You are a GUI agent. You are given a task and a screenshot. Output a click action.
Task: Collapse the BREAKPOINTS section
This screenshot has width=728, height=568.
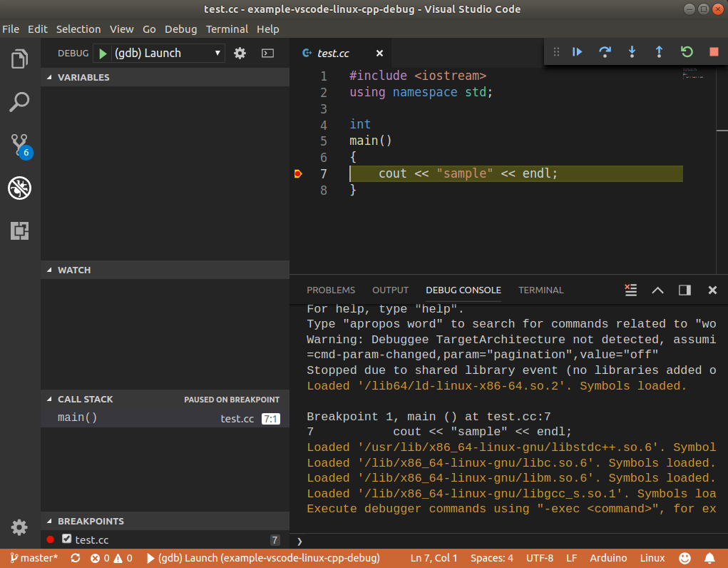165,521
